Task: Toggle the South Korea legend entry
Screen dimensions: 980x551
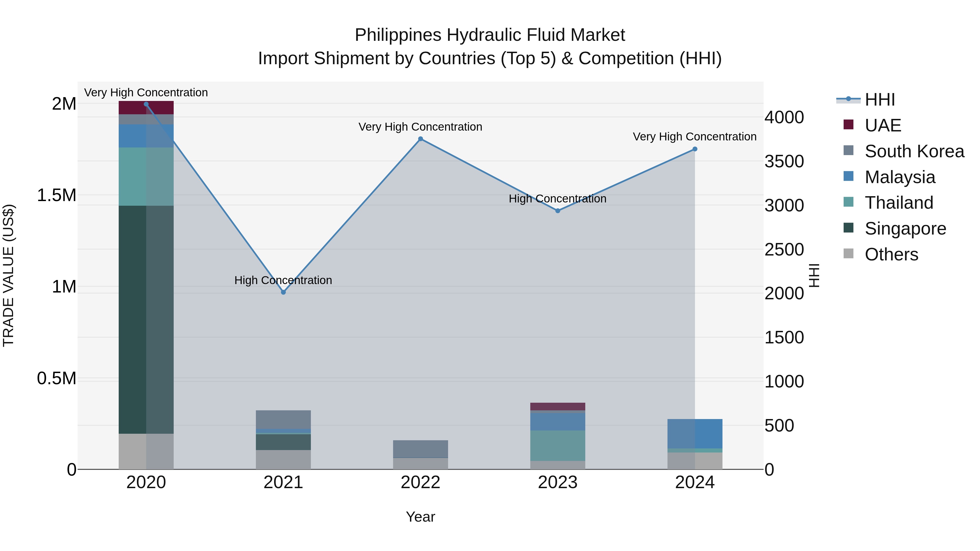Action: 904,151
